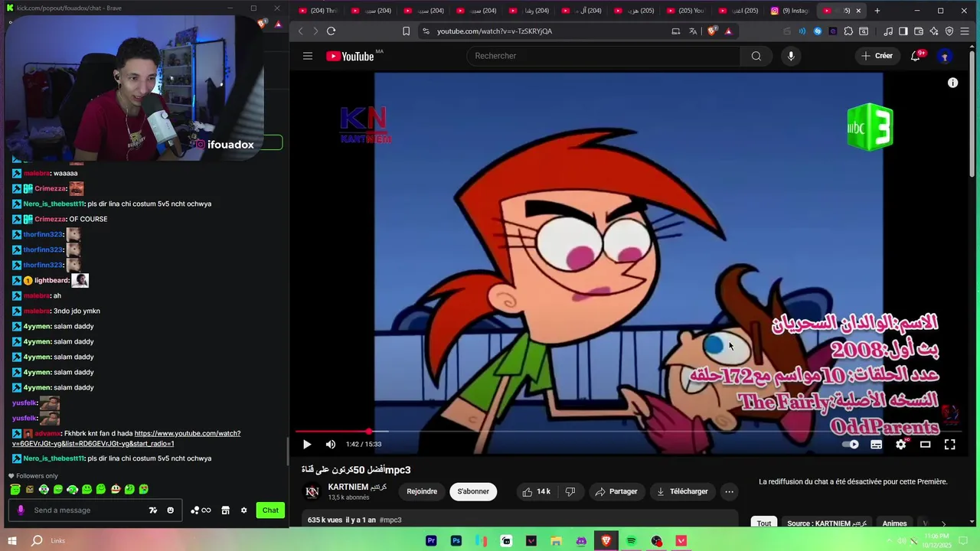Switch to theater mode
Screen dimensions: 980x551
click(925, 444)
